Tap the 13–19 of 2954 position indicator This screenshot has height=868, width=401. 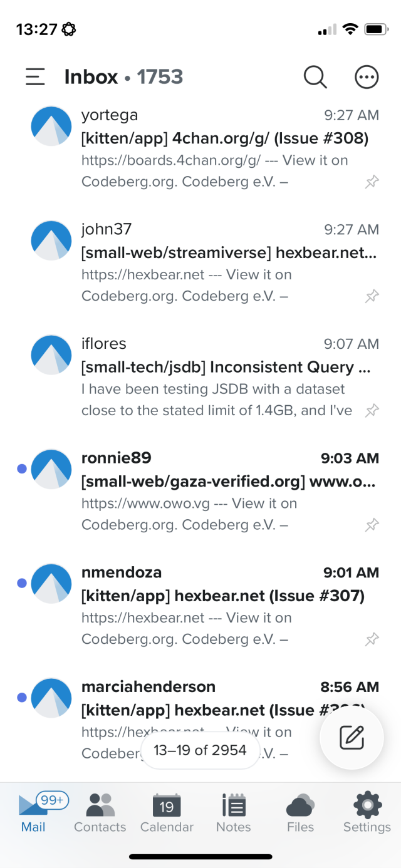(200, 750)
